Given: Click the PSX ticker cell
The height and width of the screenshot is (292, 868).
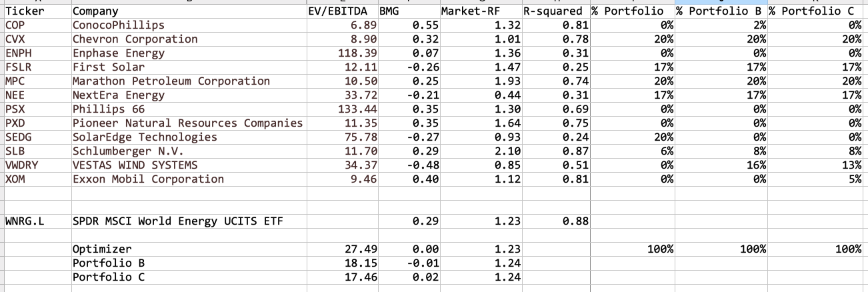Looking at the screenshot, I should [37, 109].
